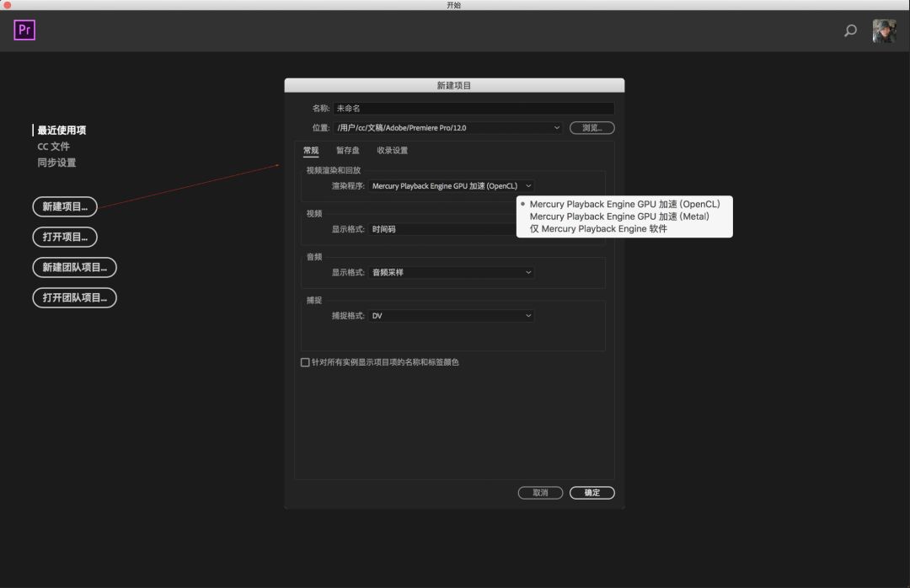Screen dimensions: 910x588
Task: Open the video 显示格式 时间码 dropdown
Action: (442, 229)
